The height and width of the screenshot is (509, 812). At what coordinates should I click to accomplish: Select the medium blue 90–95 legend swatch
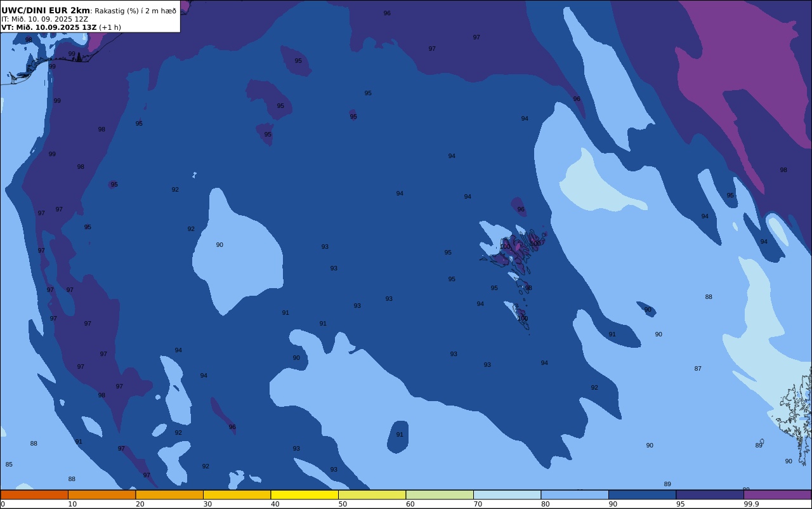click(x=642, y=494)
